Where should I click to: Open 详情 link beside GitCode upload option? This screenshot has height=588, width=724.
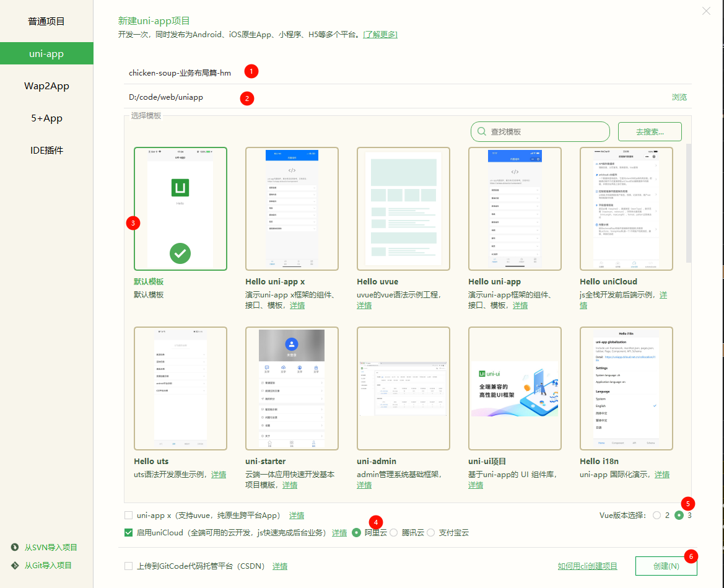click(280, 566)
